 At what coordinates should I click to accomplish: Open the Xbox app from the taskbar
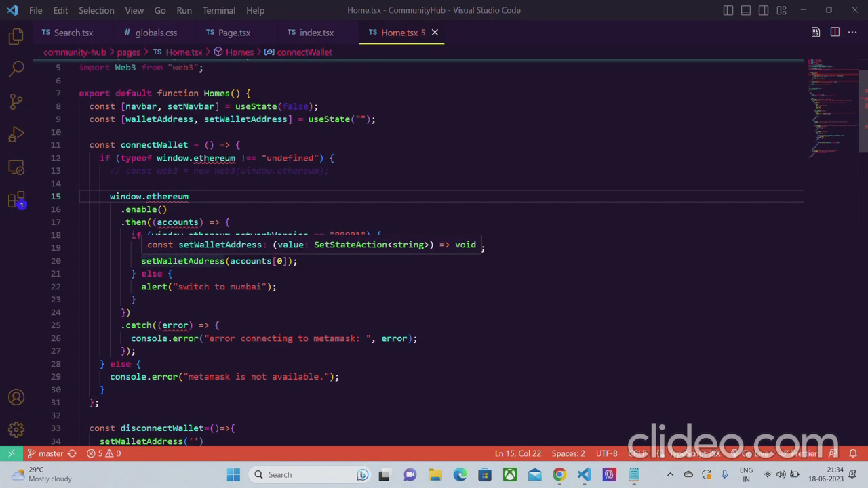click(509, 474)
